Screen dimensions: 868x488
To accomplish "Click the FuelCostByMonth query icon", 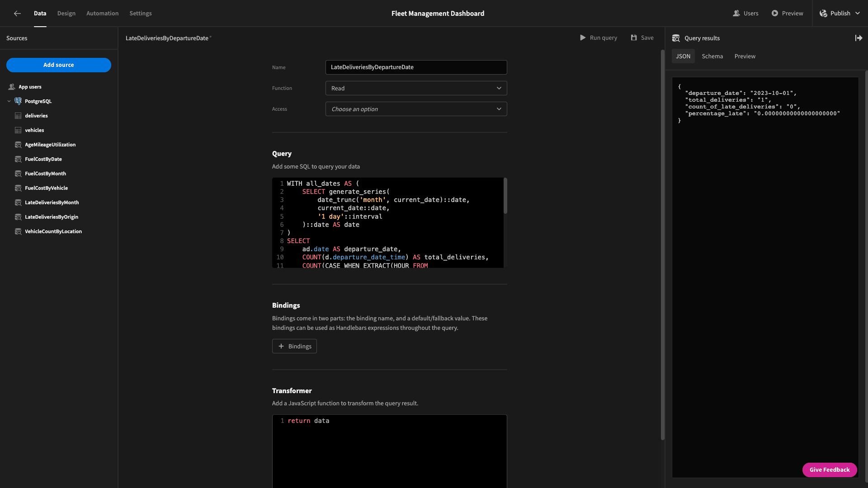I will [18, 174].
